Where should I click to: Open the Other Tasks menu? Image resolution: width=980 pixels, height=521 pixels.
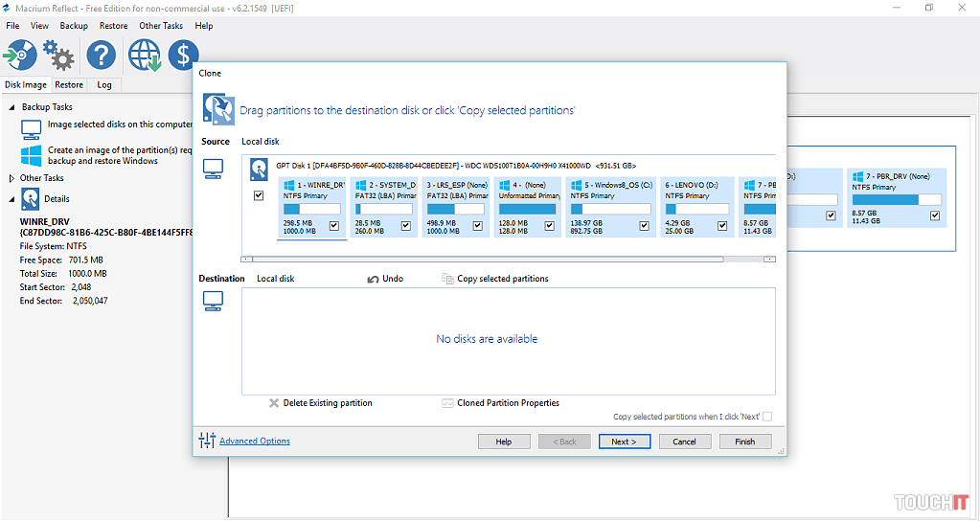163,26
